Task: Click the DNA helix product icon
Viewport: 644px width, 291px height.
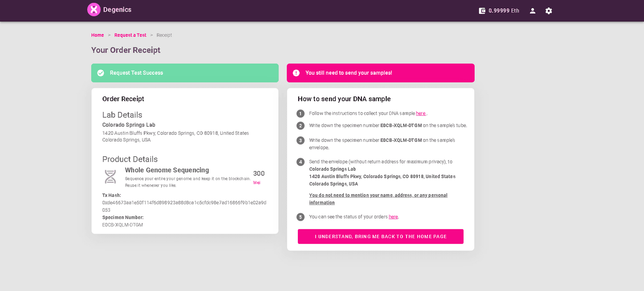Action: [x=110, y=176]
